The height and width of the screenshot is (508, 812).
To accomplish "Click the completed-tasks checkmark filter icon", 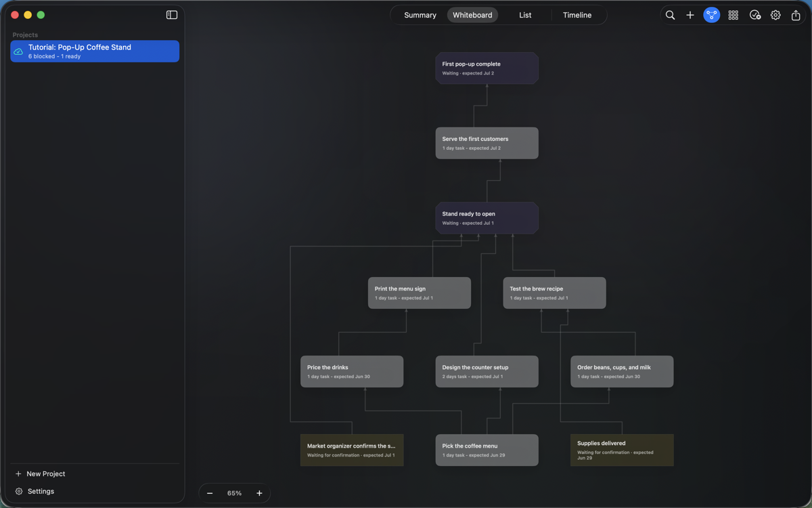I will point(754,15).
